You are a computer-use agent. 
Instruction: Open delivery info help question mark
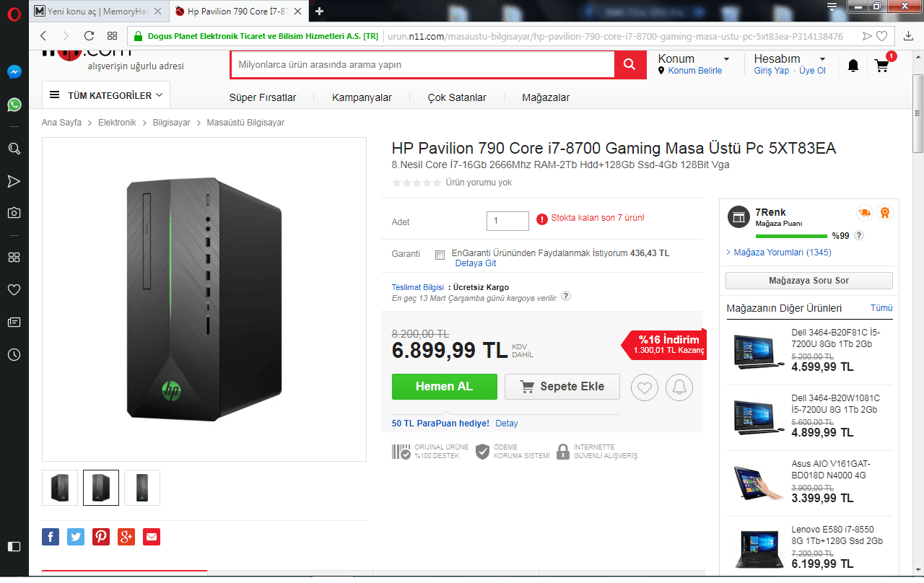point(566,297)
